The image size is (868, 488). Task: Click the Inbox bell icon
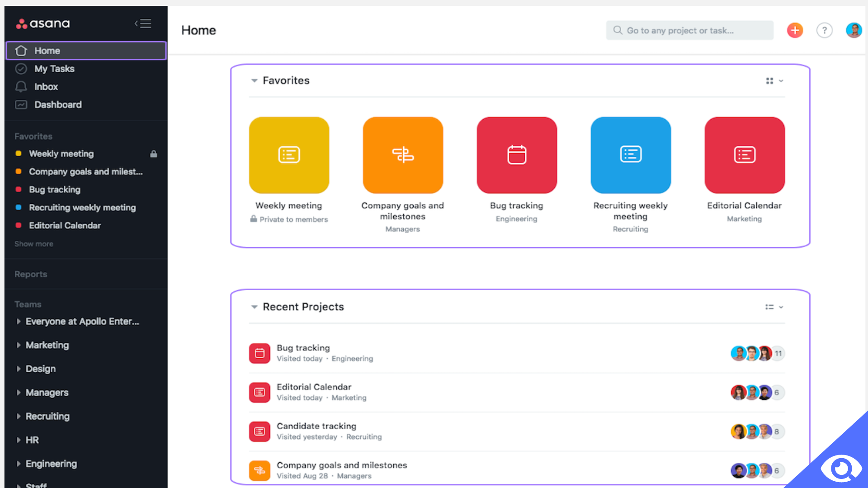21,87
